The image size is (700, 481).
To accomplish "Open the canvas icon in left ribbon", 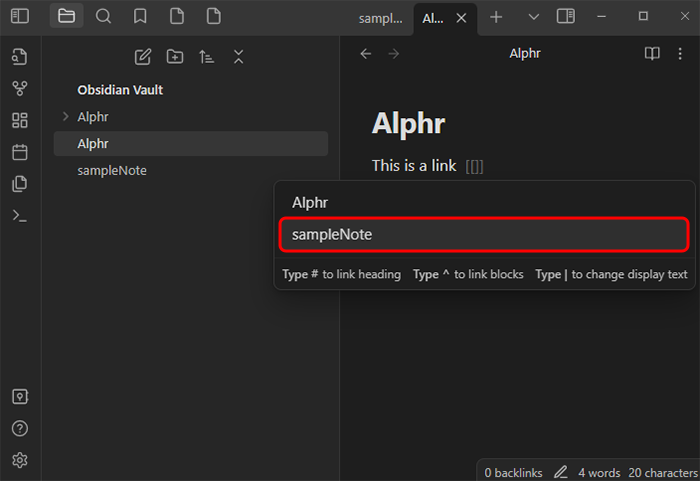I will click(20, 120).
